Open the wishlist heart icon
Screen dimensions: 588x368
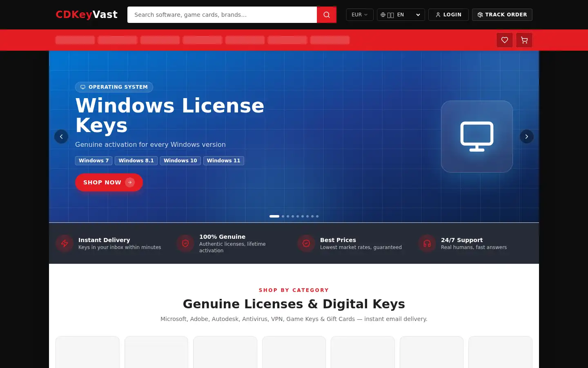[505, 40]
